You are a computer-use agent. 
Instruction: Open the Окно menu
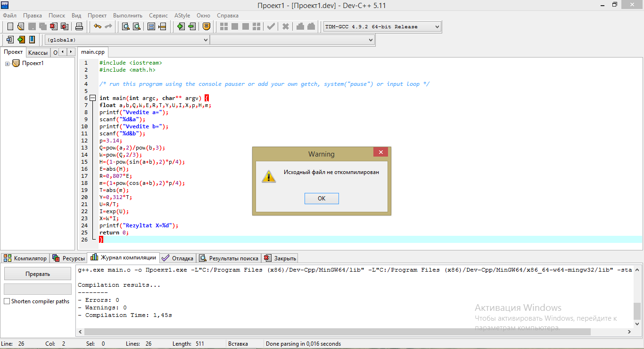pyautogui.click(x=204, y=15)
